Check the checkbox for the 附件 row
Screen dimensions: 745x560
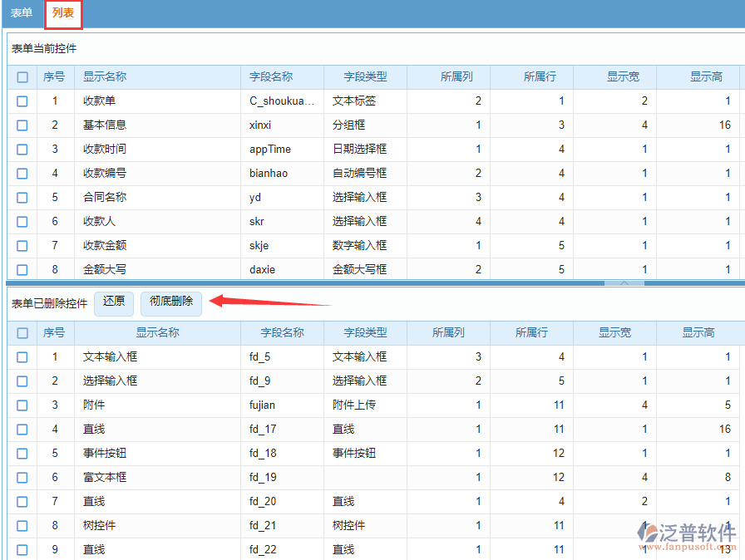pos(22,405)
